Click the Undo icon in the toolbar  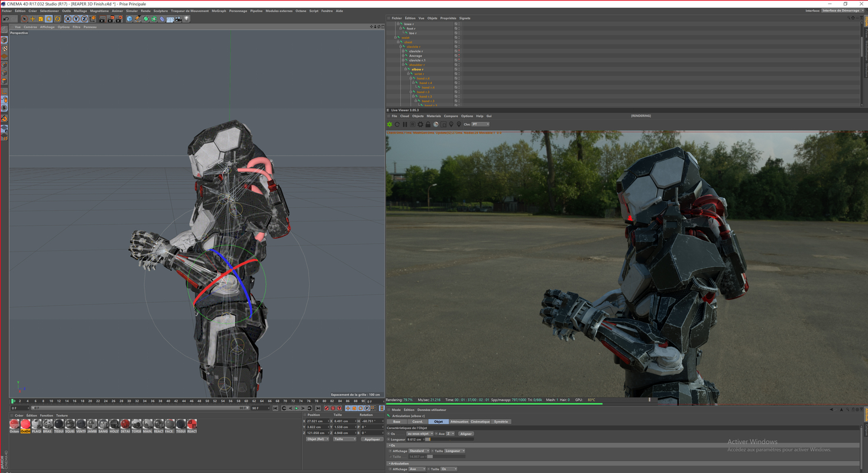click(5, 19)
